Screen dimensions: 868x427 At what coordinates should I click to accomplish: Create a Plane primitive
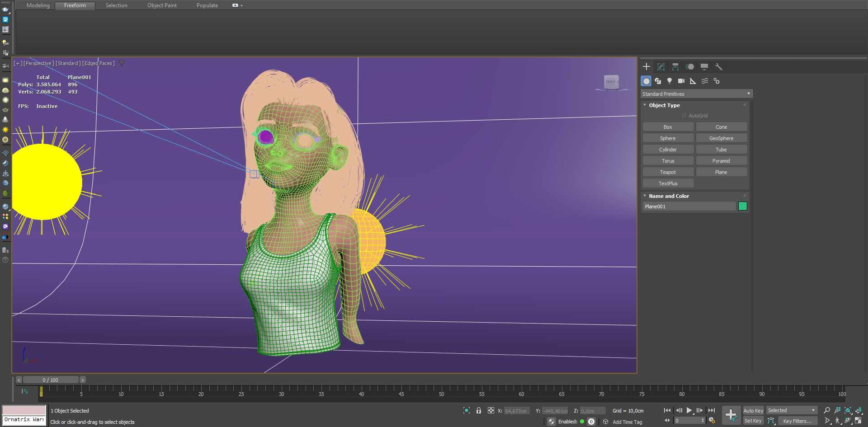coord(721,172)
